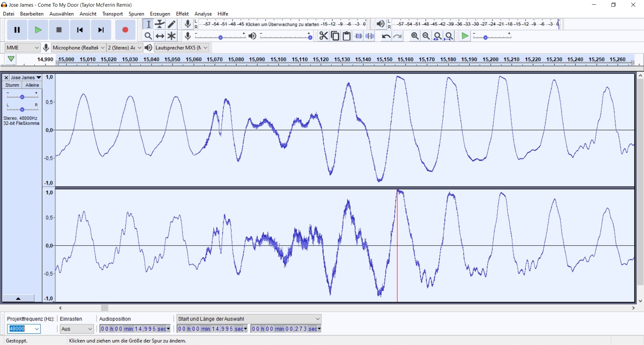Choose the Envelope tool
644x345 pixels.
160,24
